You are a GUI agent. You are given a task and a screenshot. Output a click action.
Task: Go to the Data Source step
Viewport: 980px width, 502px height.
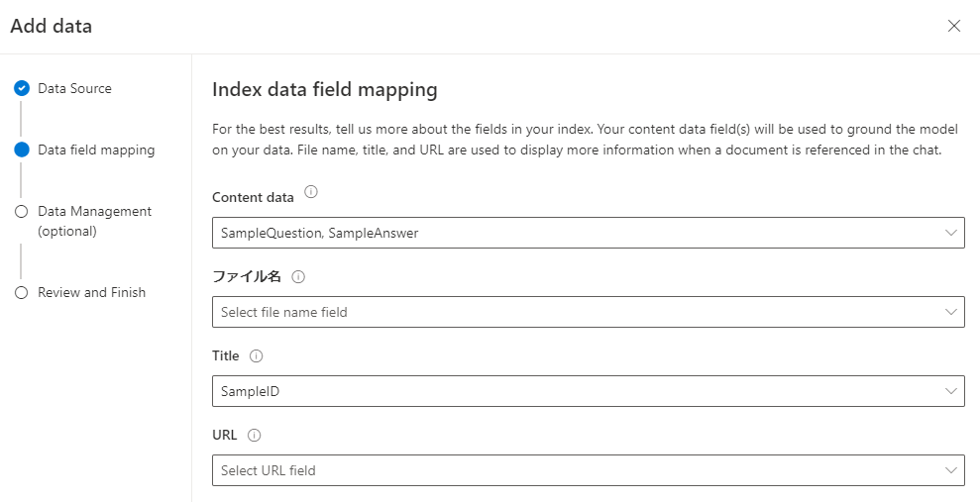(x=74, y=88)
